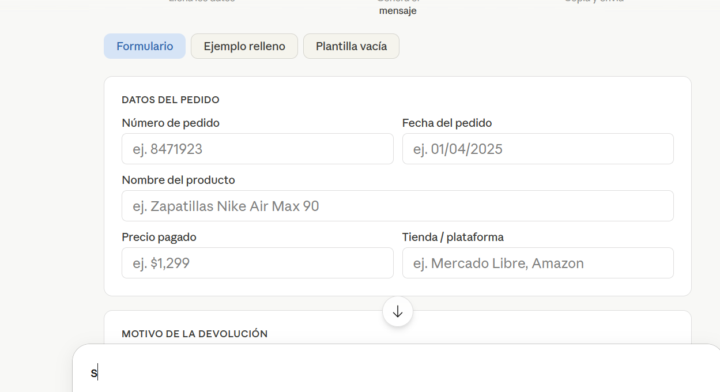720x392 pixels.
Task: Click the 'Precio pagado' label
Action: pyautogui.click(x=159, y=237)
